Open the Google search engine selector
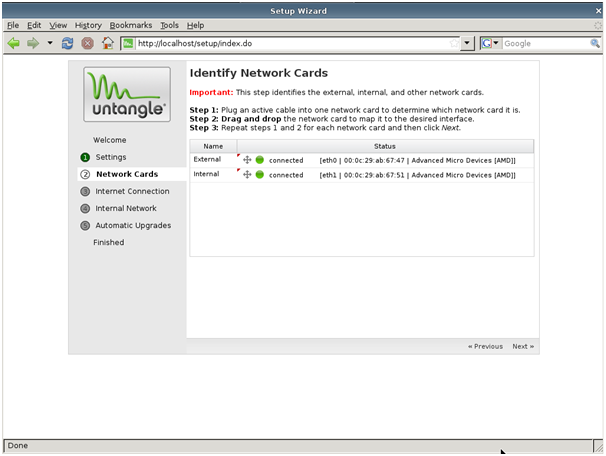The width and height of the screenshot is (606, 456). [491, 43]
